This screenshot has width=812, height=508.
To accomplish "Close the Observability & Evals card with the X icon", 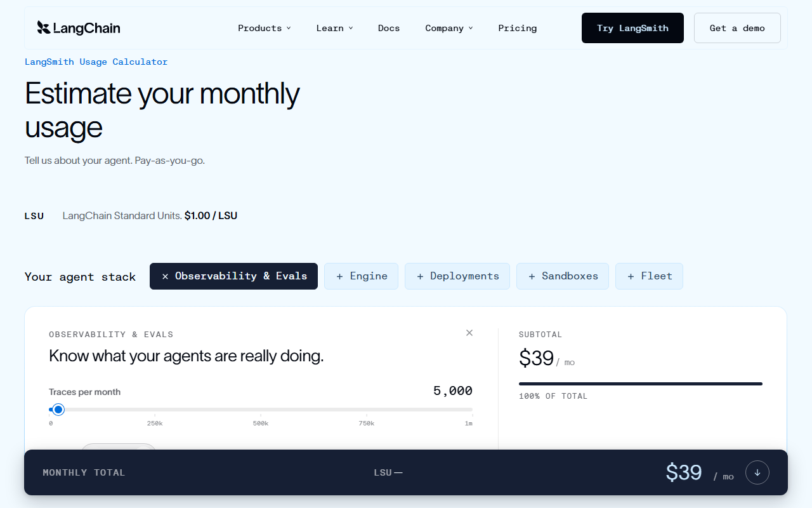I will (469, 333).
